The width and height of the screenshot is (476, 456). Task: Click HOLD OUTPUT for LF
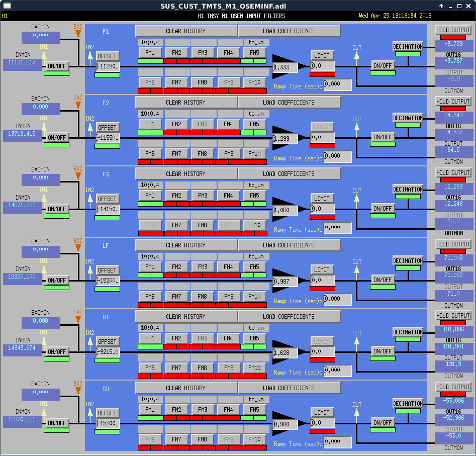[453, 244]
